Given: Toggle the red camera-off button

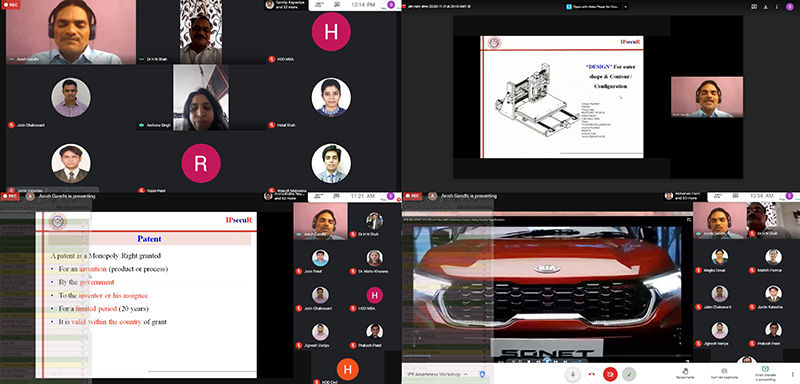Looking at the screenshot, I should point(610,374).
